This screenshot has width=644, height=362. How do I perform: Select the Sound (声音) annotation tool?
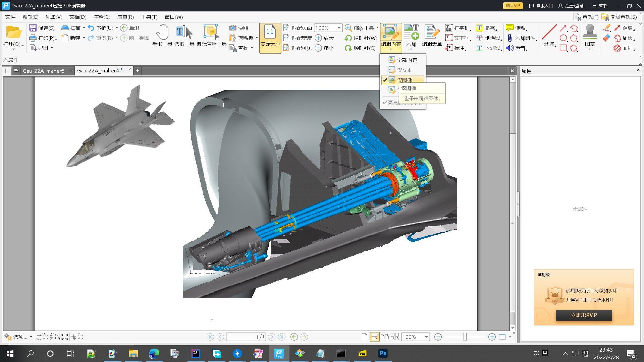(x=517, y=48)
